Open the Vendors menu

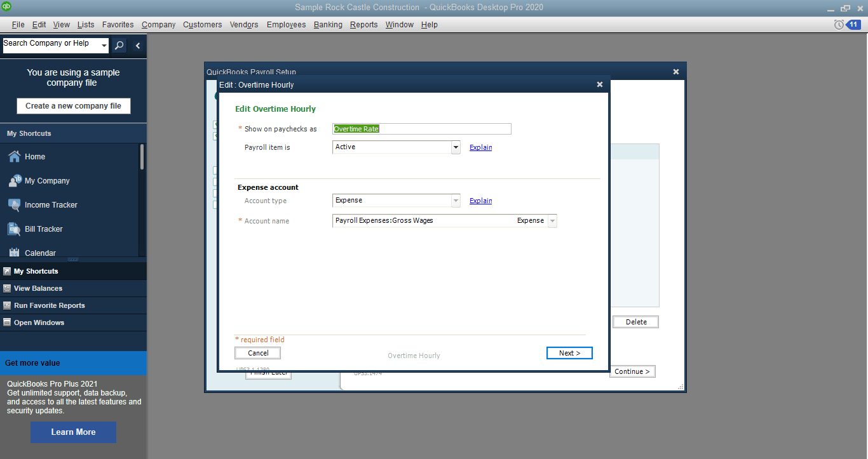point(244,25)
